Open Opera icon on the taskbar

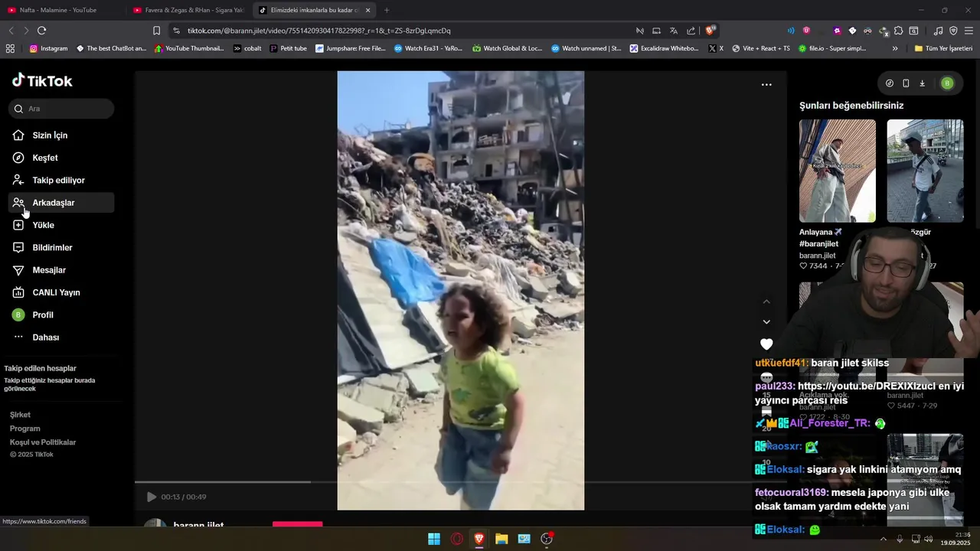457,539
